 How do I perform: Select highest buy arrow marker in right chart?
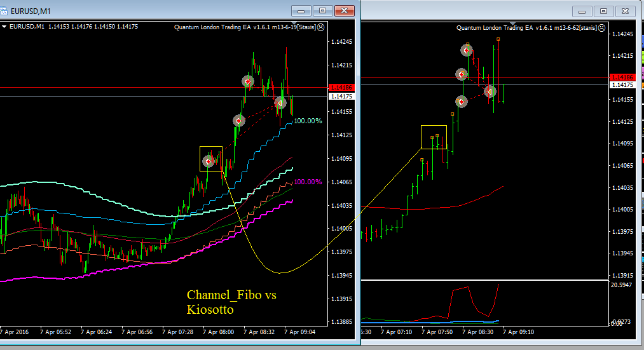466,50
